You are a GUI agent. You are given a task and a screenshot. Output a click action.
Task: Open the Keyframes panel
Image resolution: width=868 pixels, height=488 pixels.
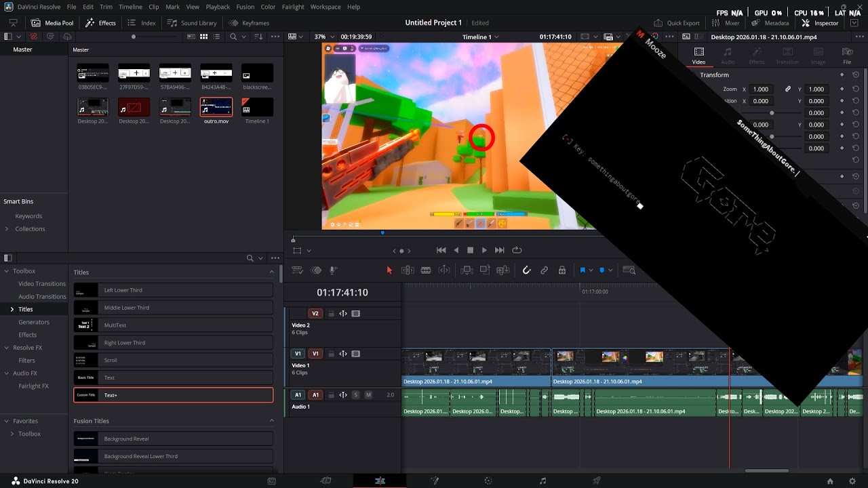[x=249, y=23]
